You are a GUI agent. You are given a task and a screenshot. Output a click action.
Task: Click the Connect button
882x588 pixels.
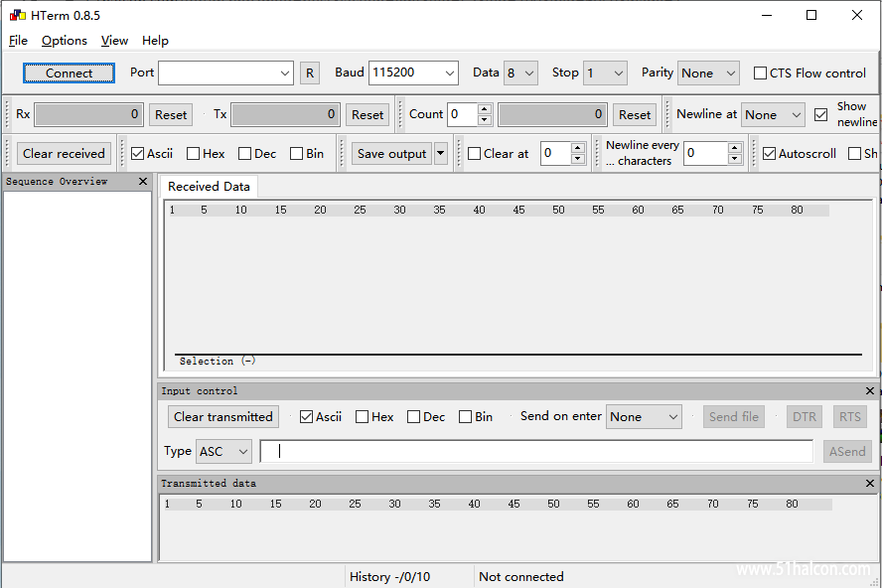point(69,73)
